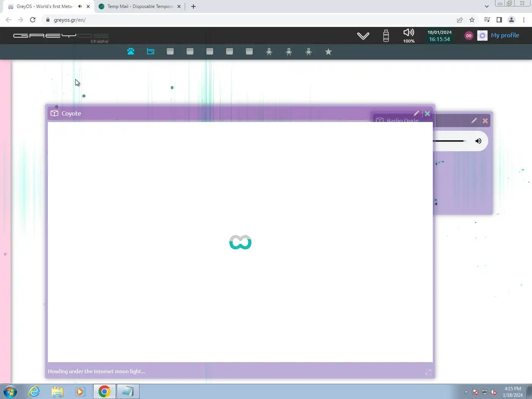Share this page icon
The width and height of the screenshot is (532, 399).
click(x=460, y=20)
